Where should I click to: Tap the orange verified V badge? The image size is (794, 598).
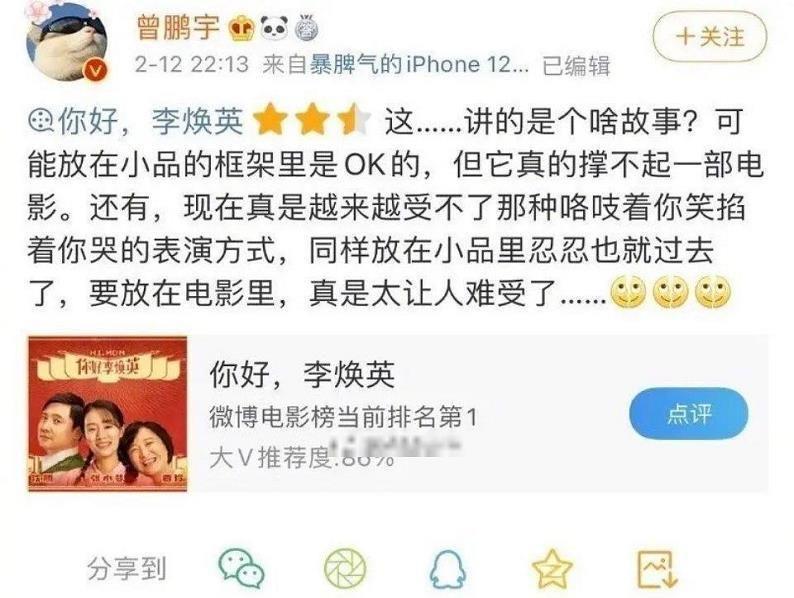click(x=95, y=70)
